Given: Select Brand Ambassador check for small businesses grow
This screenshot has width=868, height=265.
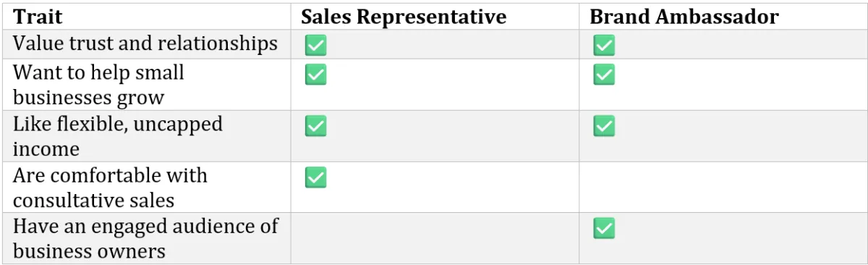Looking at the screenshot, I should (x=604, y=75).
